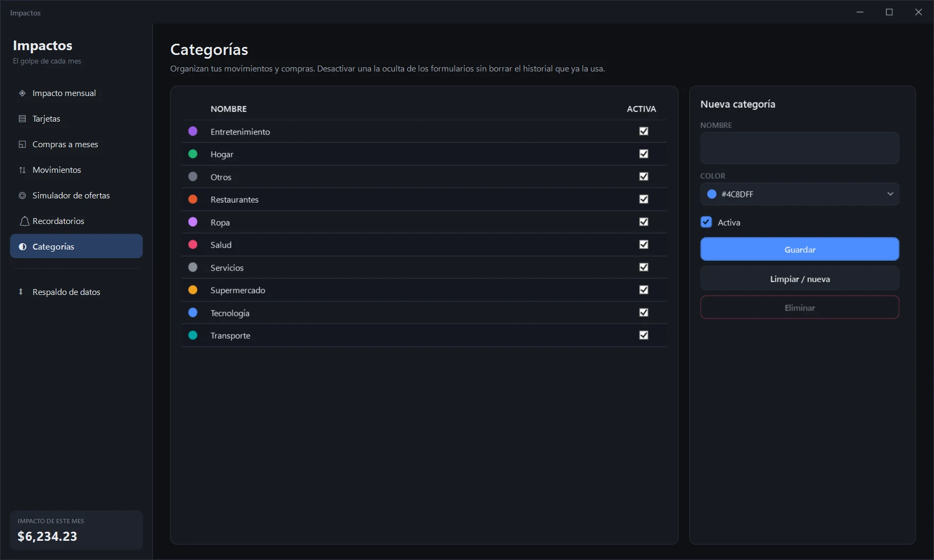This screenshot has width=934, height=560.
Task: Select the Salud category row name
Action: coord(221,245)
